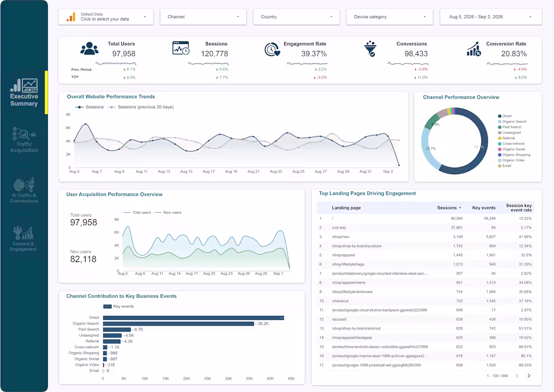The width and height of the screenshot is (554, 392).
Task: Click the Key events column header
Action: click(x=483, y=208)
